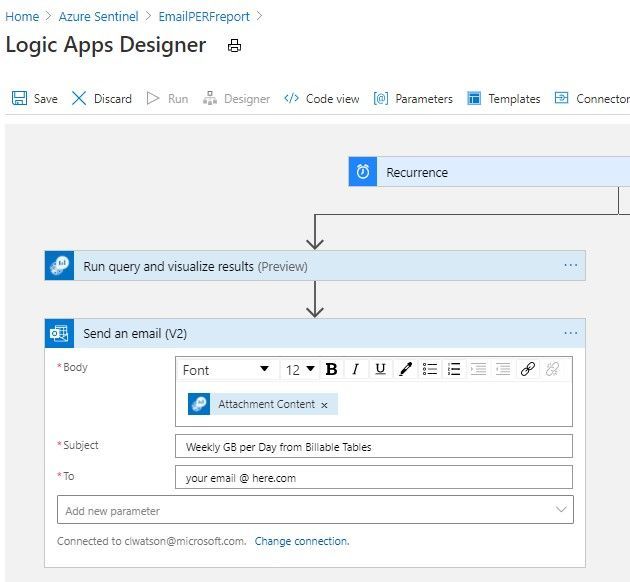Image resolution: width=630 pixels, height=582 pixels.
Task: Click the Templates icon
Action: click(474, 98)
